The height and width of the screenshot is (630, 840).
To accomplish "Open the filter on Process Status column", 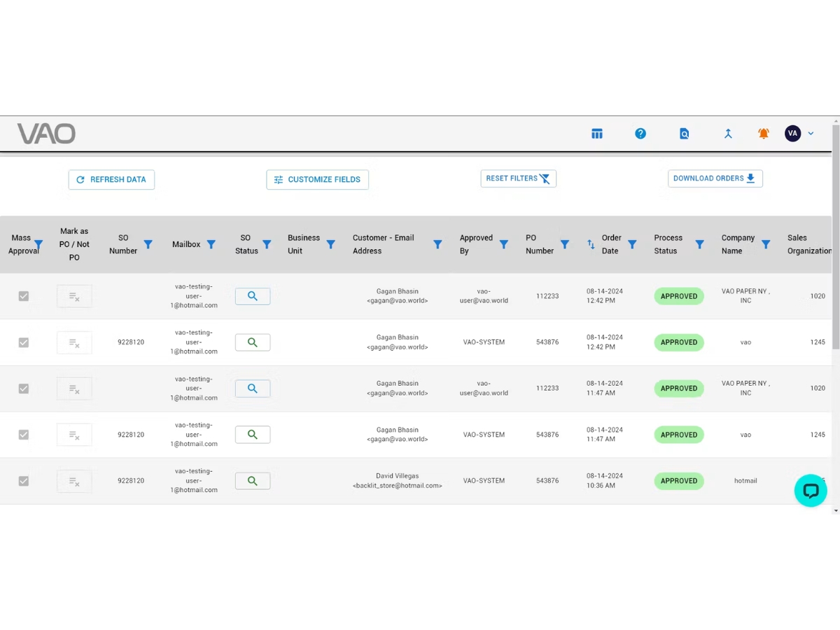I will click(699, 244).
